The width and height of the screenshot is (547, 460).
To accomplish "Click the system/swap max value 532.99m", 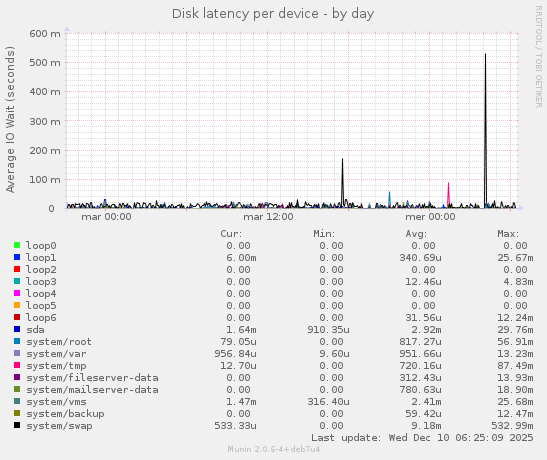I will click(x=512, y=425).
